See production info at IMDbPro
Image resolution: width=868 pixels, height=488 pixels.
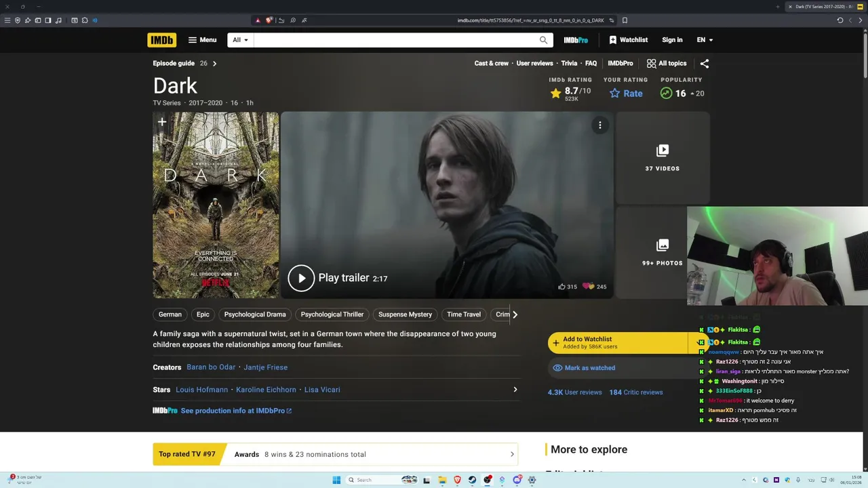point(236,411)
